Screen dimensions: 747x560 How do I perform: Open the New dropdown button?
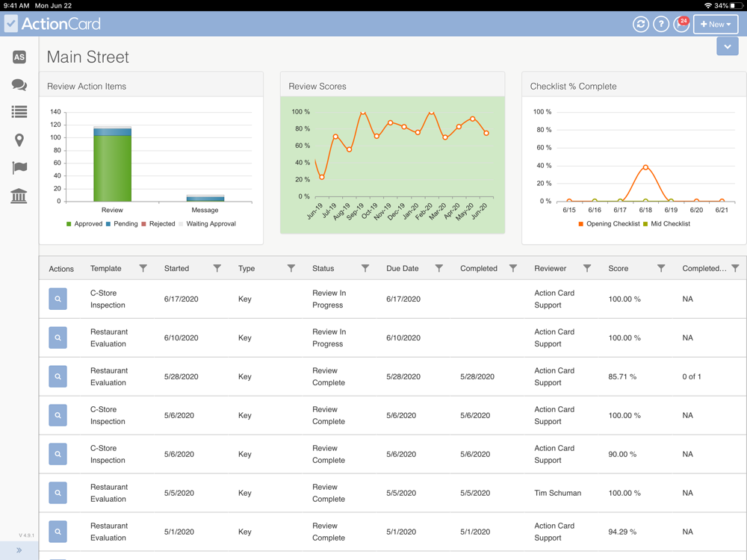[x=716, y=24]
